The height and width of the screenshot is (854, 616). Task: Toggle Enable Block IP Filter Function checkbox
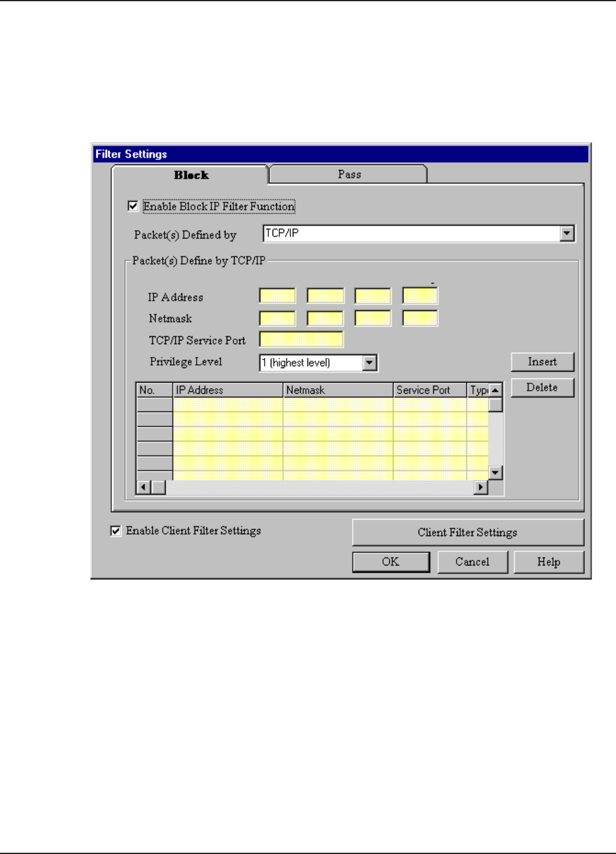133,207
